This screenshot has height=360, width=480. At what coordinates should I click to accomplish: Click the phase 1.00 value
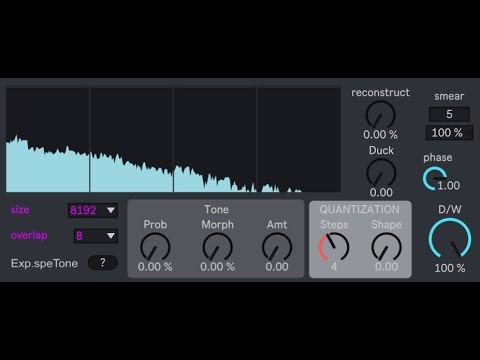[449, 185]
